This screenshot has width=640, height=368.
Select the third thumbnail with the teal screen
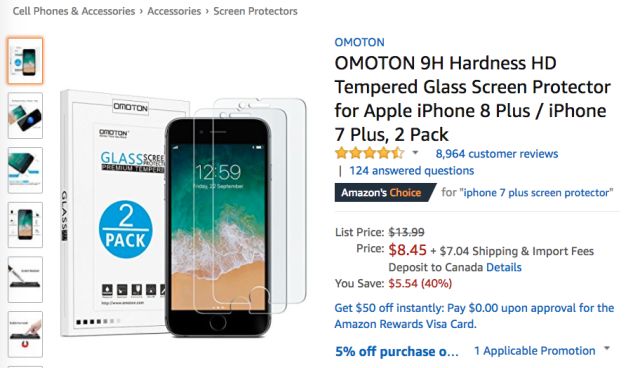click(25, 170)
